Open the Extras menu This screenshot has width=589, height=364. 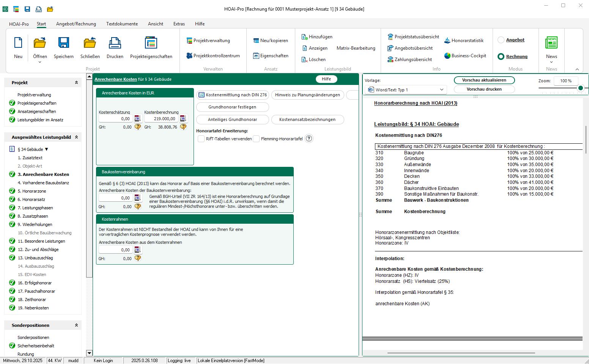pyautogui.click(x=179, y=24)
